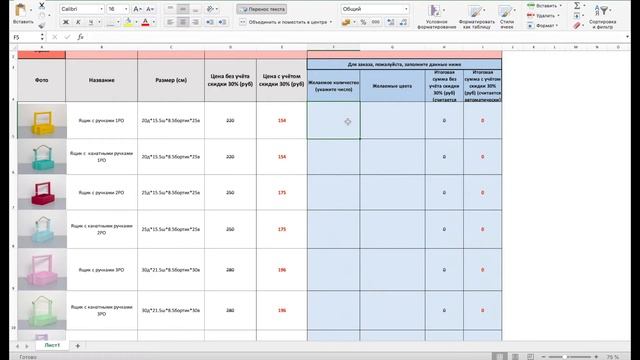Open the Формат cells menu

542,25
